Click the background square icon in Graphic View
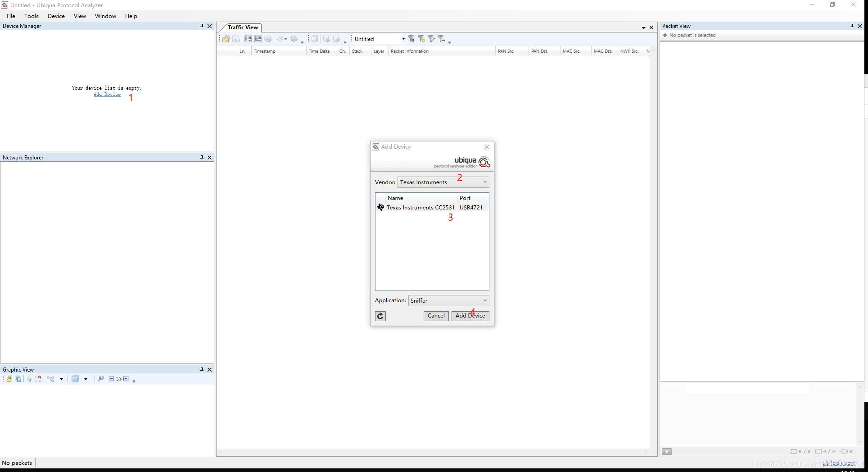This screenshot has width=868, height=472. tap(75, 379)
